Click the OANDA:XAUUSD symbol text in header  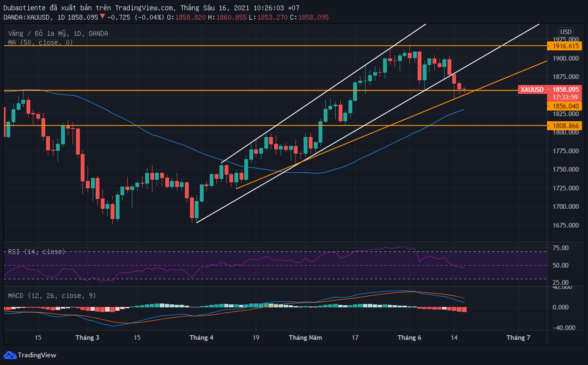[28, 17]
